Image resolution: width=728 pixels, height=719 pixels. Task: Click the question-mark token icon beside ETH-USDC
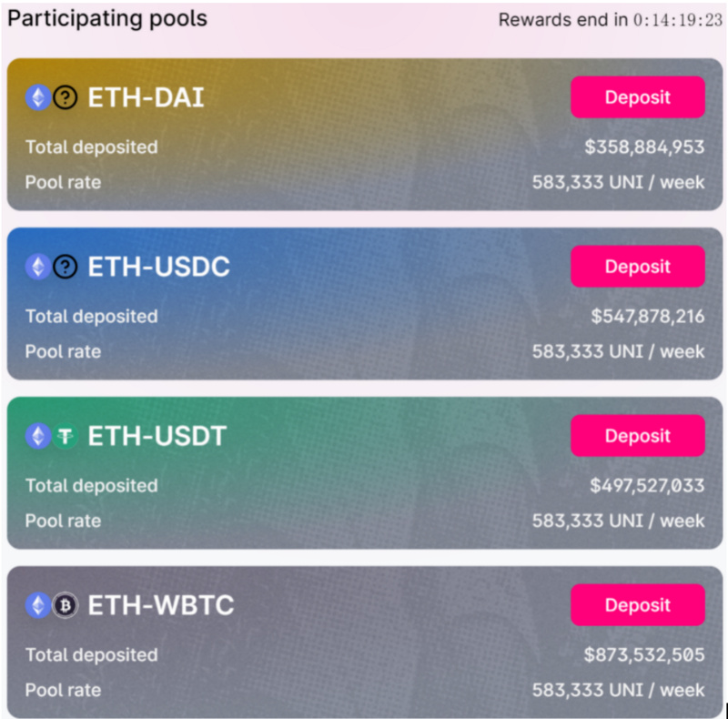(65, 267)
